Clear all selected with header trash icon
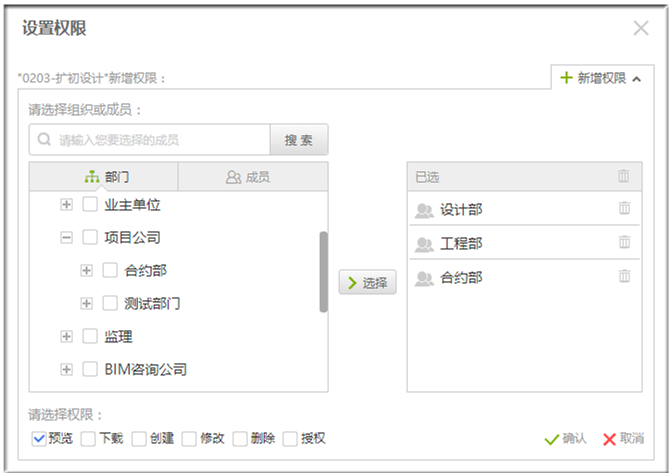 [624, 176]
